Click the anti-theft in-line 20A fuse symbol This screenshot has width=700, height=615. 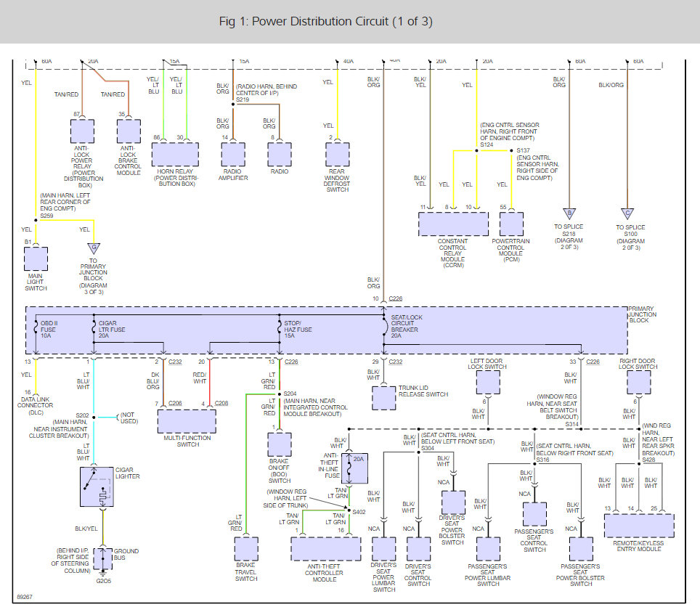pyautogui.click(x=354, y=468)
